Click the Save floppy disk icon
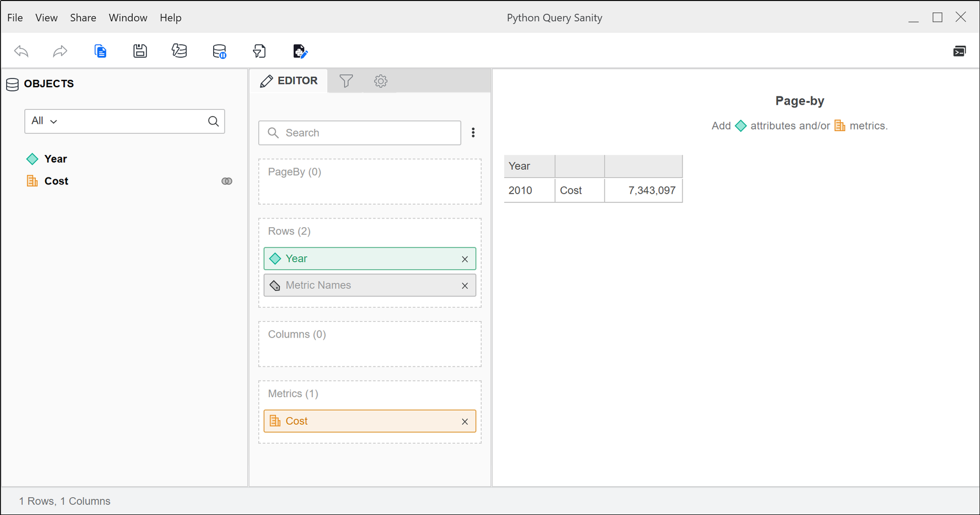 [140, 51]
